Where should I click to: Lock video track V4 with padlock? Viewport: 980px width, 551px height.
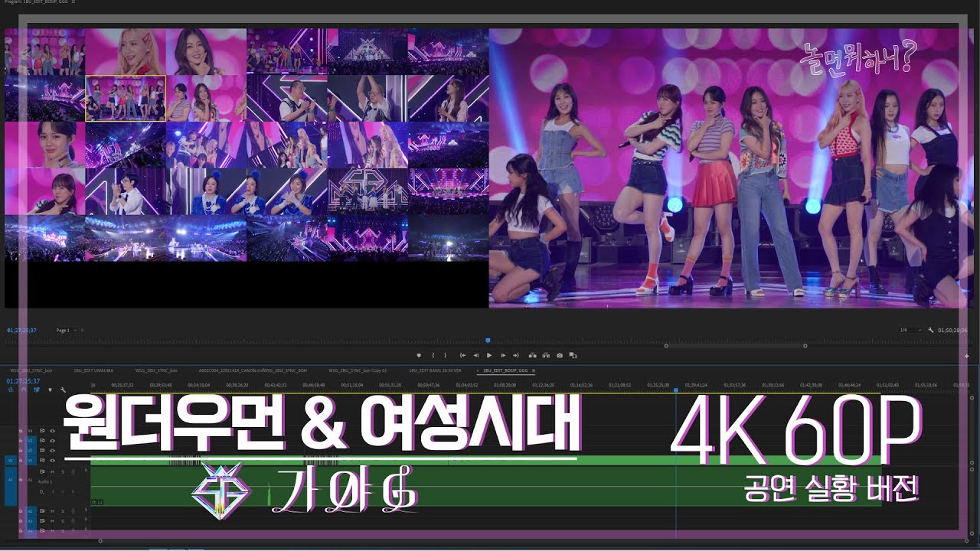pos(21,431)
